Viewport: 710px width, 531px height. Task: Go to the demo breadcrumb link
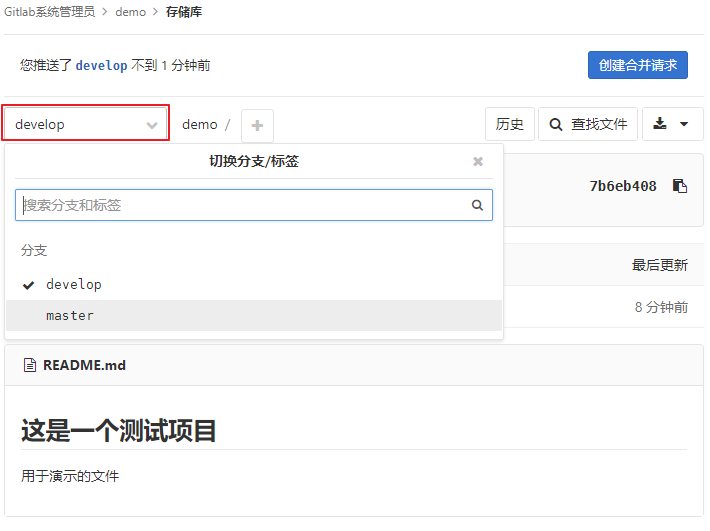130,12
